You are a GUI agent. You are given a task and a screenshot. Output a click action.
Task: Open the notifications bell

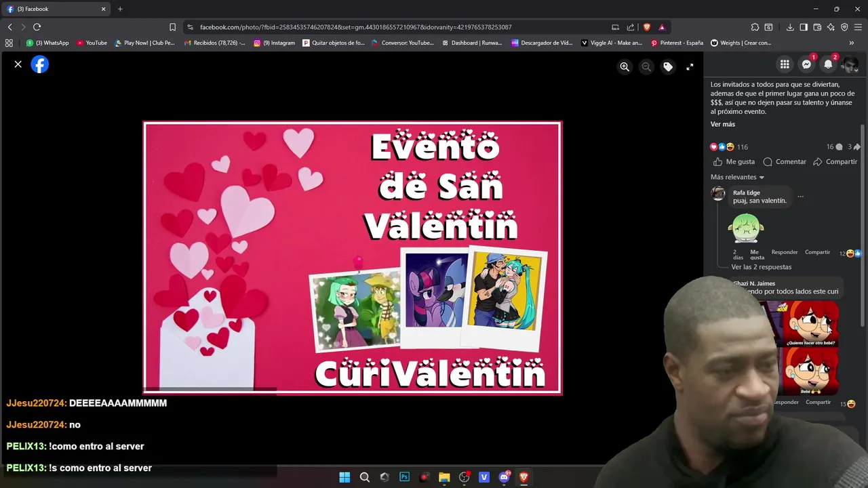828,64
